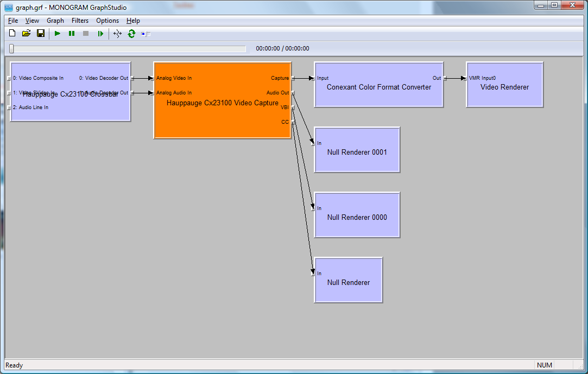Click the 00:00:00 / 00:00:00 time display
Image resolution: width=588 pixels, height=374 pixels.
(282, 48)
